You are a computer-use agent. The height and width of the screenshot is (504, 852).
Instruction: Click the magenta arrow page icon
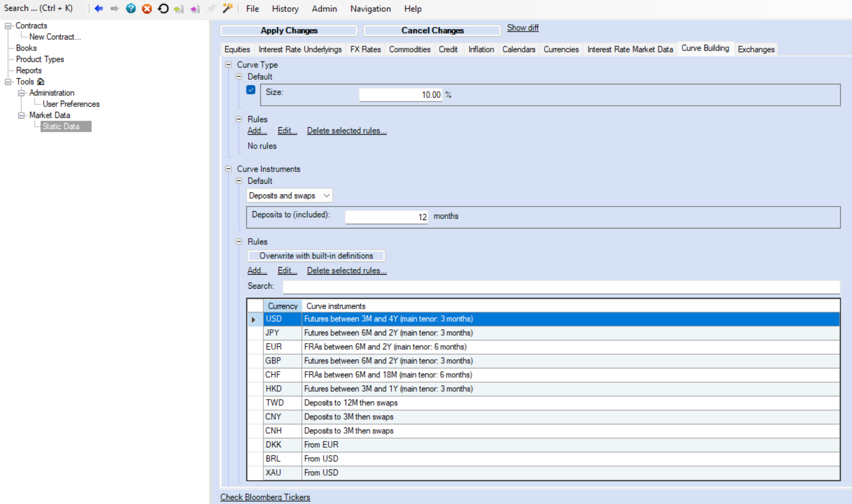[195, 8]
